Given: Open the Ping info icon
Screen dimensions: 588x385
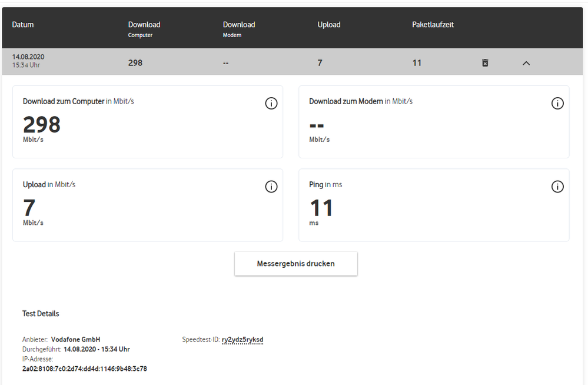Looking at the screenshot, I should [557, 187].
